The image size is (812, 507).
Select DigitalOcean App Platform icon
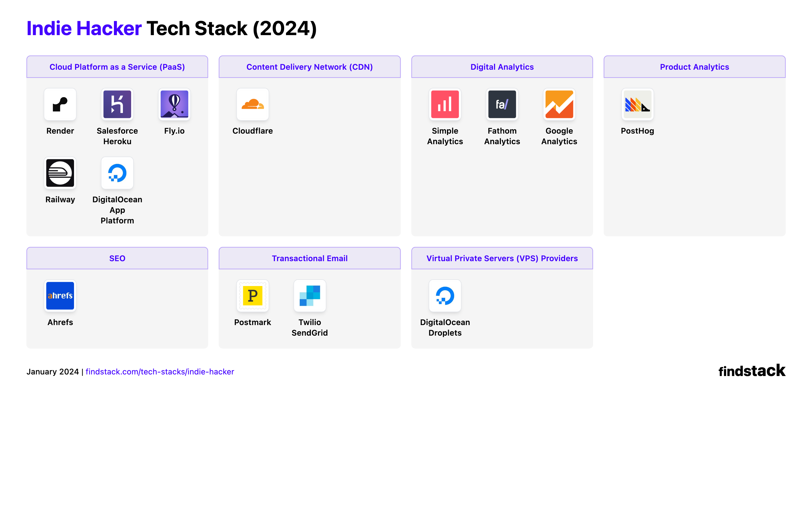117,173
